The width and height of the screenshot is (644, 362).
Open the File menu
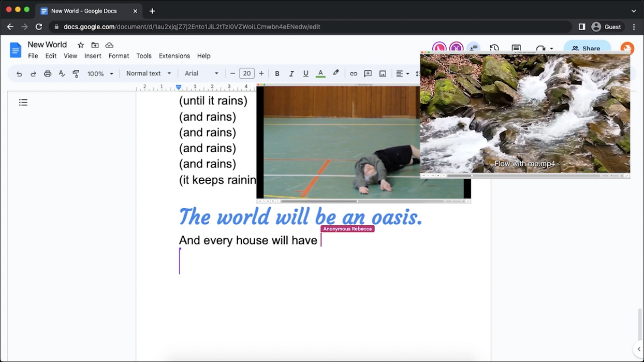[33, 56]
